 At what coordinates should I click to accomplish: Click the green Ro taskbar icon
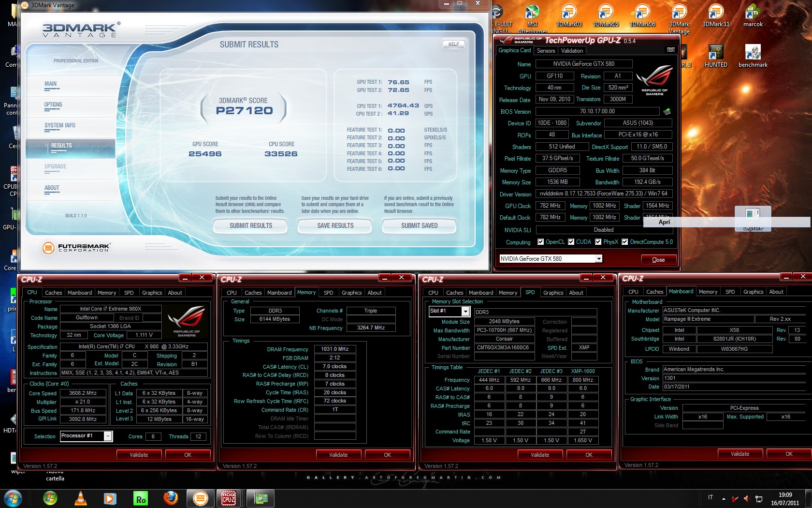[140, 499]
